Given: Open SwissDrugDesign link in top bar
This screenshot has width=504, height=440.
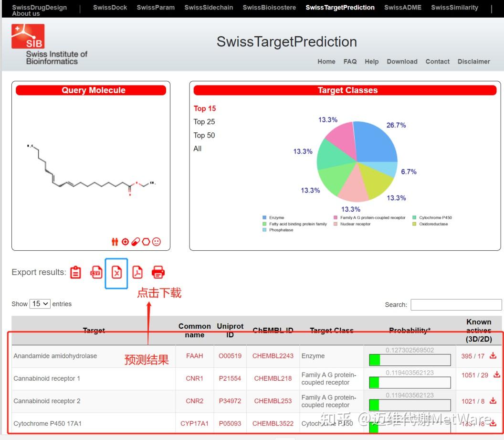Looking at the screenshot, I should pos(40,7).
